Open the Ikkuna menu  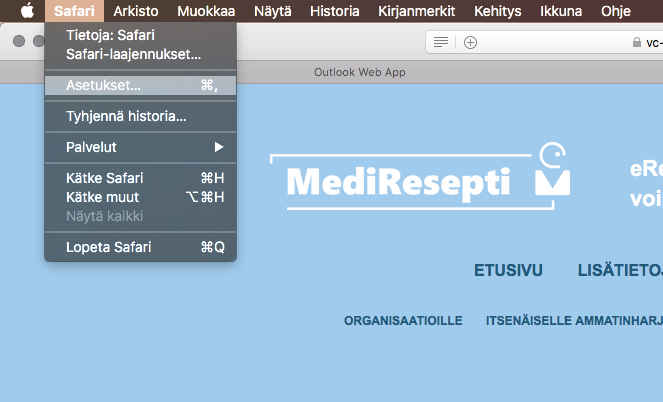[561, 11]
